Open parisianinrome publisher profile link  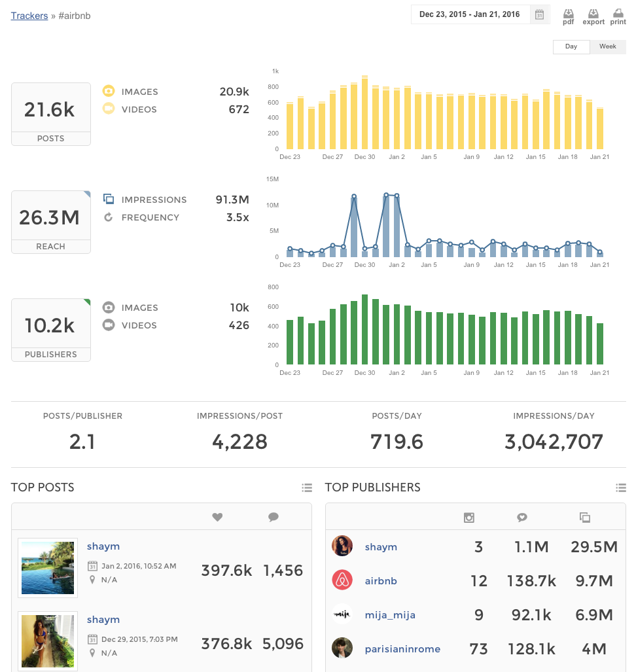(402, 649)
